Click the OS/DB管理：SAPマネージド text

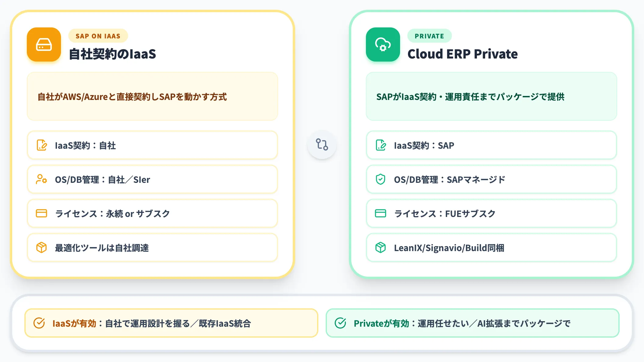[450, 179]
